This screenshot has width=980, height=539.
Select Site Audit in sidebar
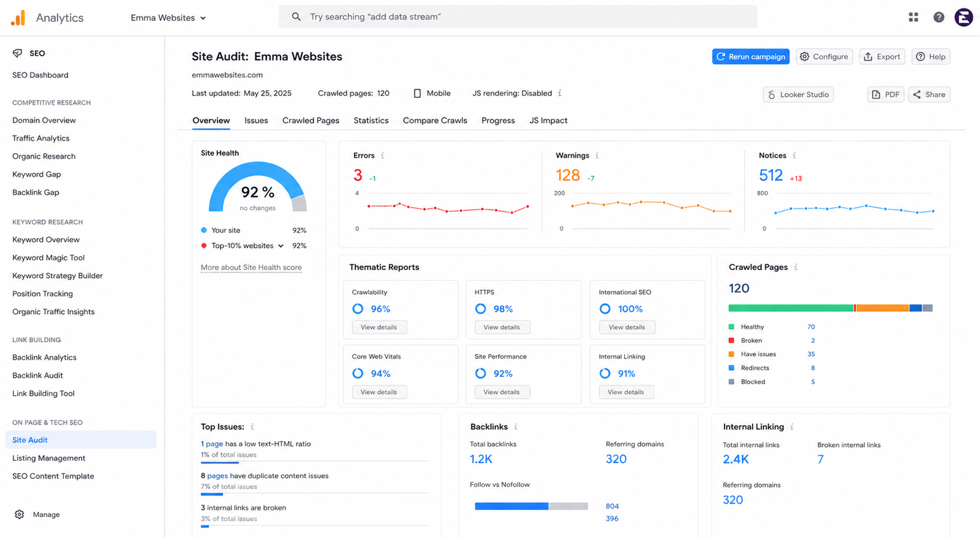[81, 440]
